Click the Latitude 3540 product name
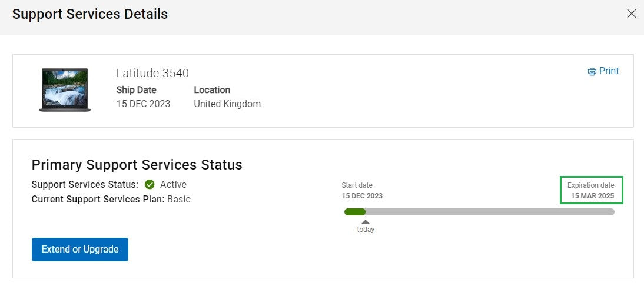Image resolution: width=644 pixels, height=289 pixels. 152,73
